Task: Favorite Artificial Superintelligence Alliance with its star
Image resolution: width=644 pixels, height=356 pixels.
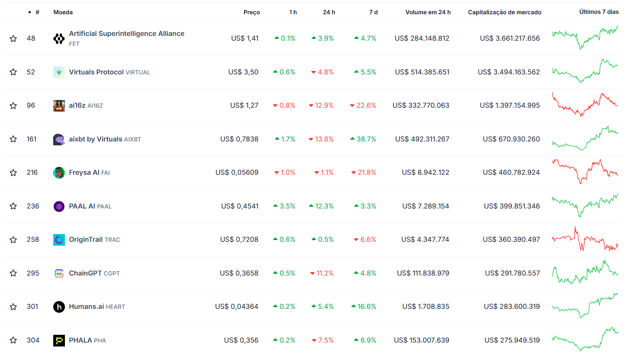Action: 13,38
